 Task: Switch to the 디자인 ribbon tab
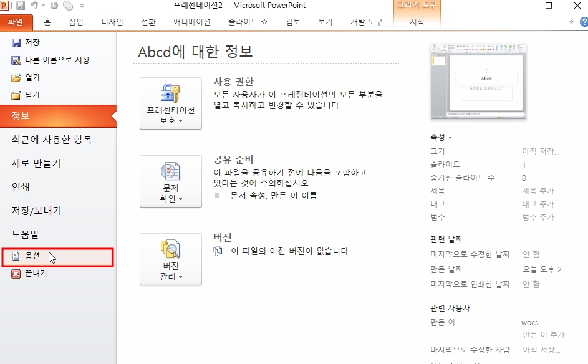pos(112,22)
